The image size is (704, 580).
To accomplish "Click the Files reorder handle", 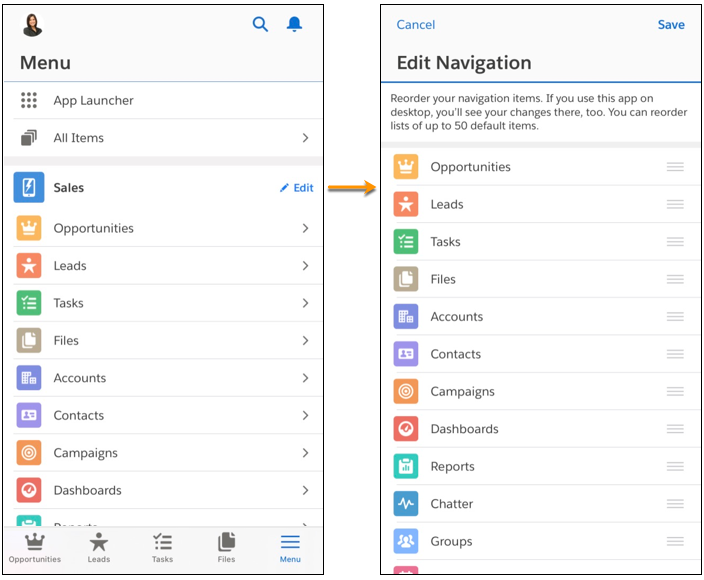I will pos(675,279).
